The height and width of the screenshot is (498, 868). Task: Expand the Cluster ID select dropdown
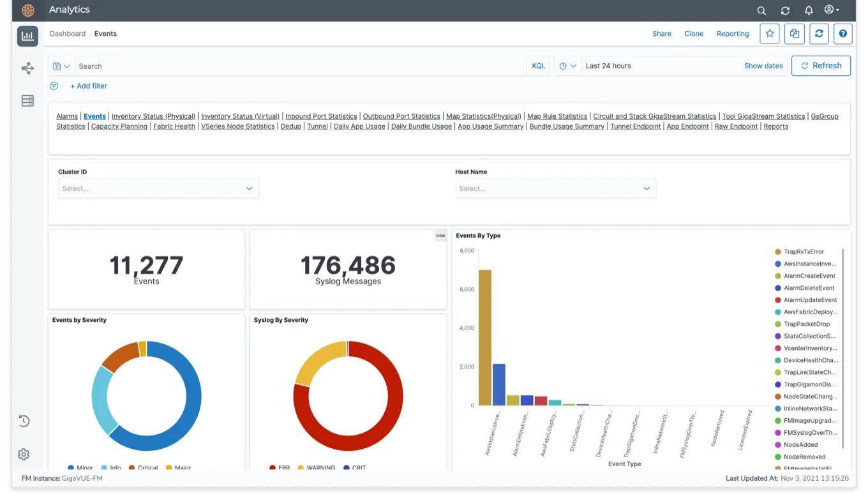point(158,188)
